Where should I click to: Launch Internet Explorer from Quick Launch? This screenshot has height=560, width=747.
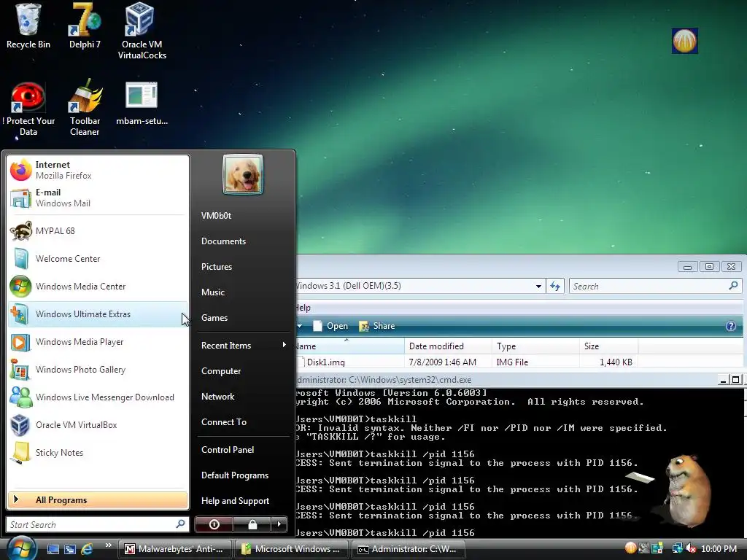click(x=88, y=549)
